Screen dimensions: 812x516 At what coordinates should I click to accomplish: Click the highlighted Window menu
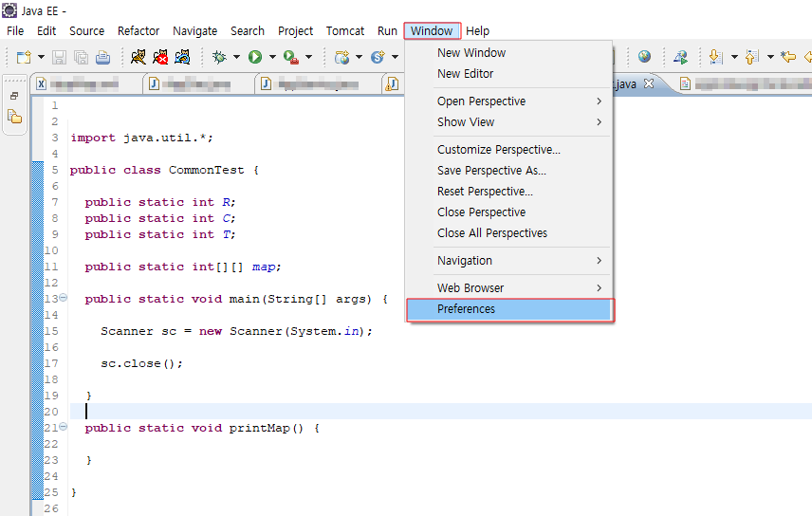point(432,31)
